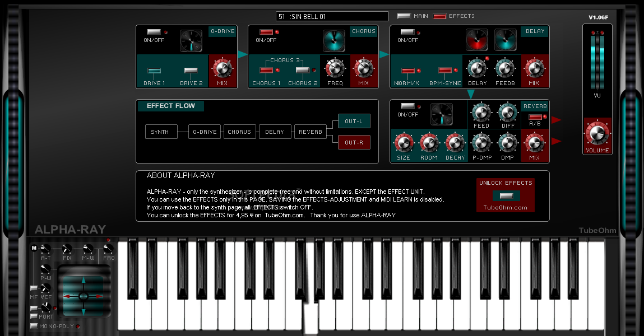The width and height of the screenshot is (644, 336).
Task: Click the P-W knob
Action: point(45,269)
